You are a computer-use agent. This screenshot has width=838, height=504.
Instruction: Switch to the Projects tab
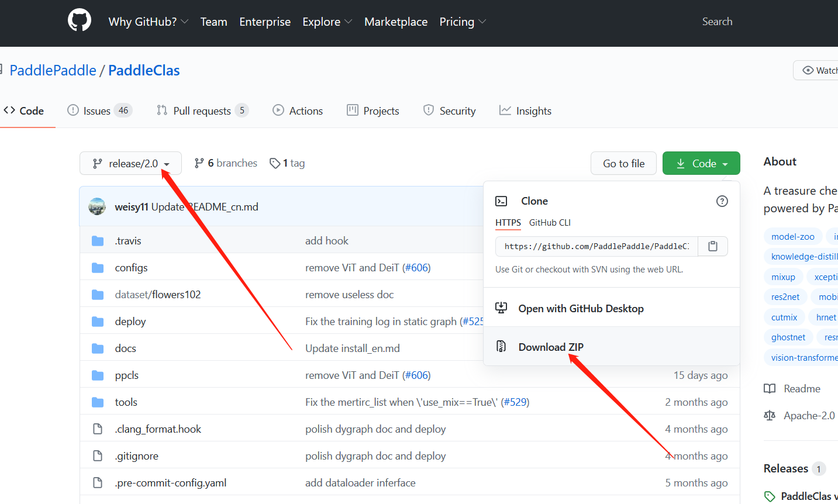[x=373, y=111]
